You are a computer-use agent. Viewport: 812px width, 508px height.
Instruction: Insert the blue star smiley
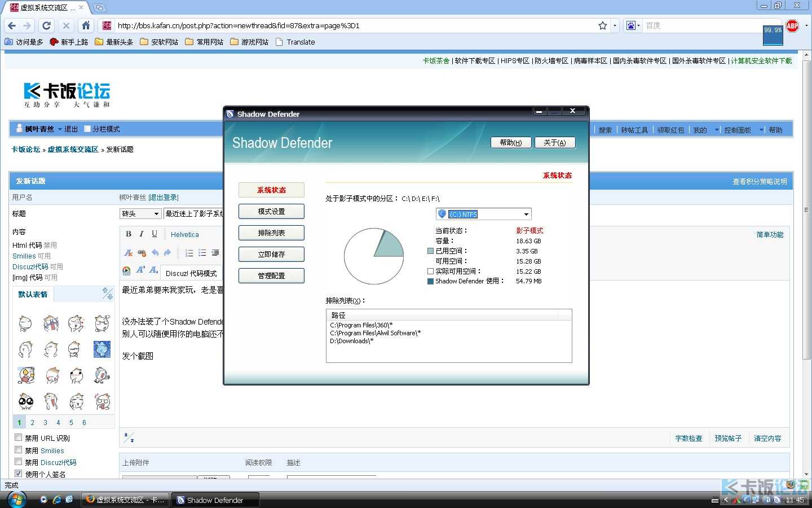[x=102, y=349]
